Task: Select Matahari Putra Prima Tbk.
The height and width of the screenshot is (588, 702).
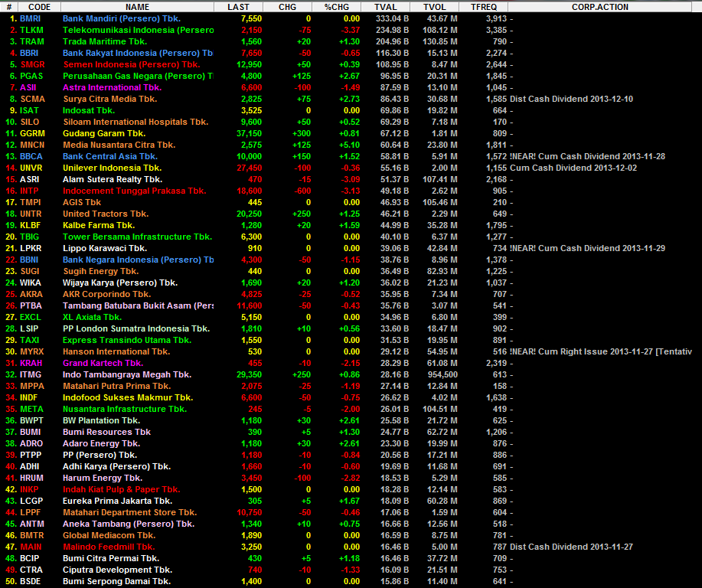Action: pos(117,386)
